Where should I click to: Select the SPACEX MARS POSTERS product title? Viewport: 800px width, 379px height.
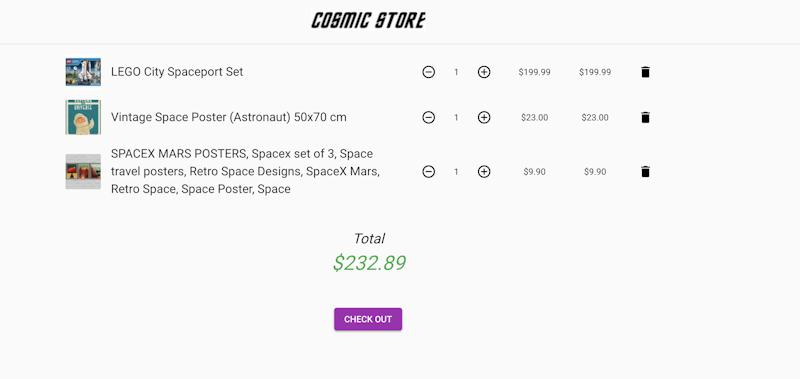click(x=245, y=171)
